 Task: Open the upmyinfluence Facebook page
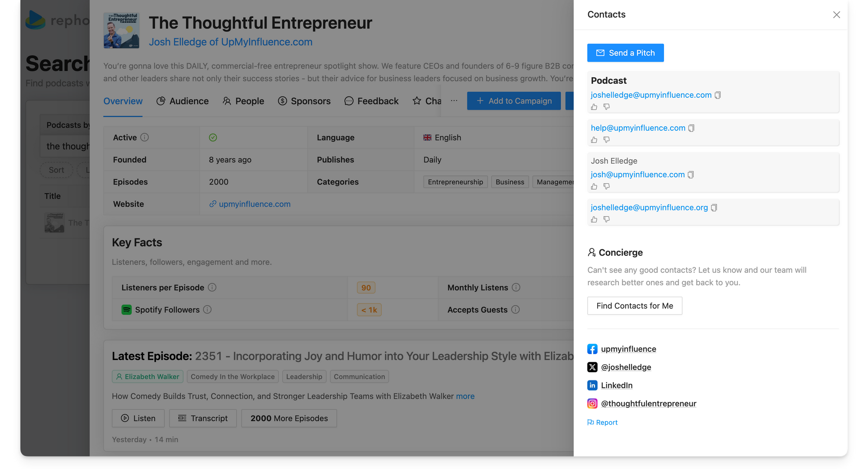(628, 349)
